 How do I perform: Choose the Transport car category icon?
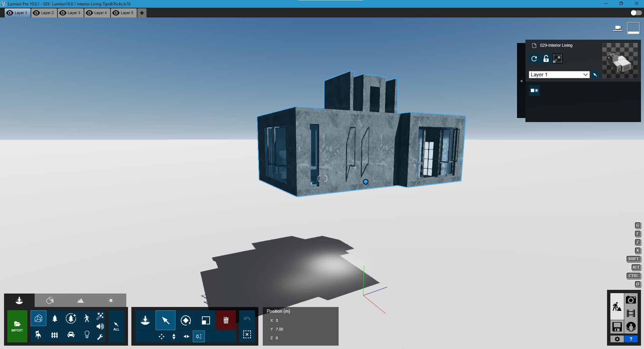[71, 335]
